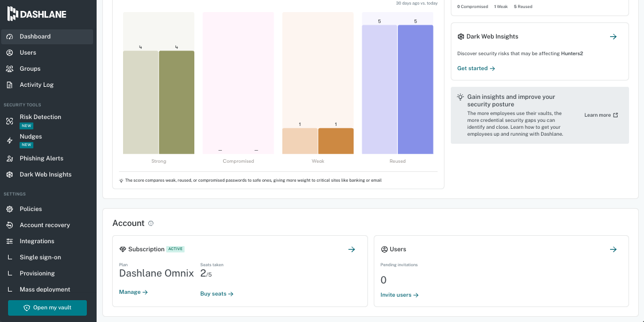
Task: Click the pending invitations count 0
Action: point(384,280)
